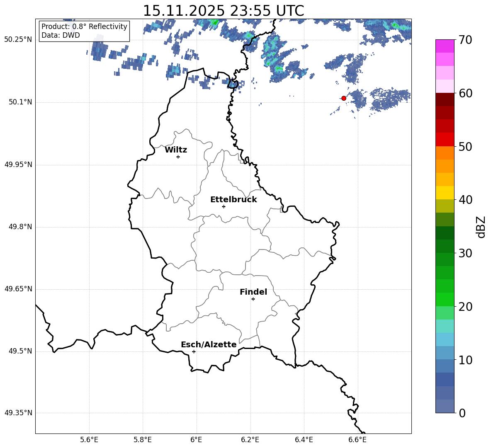The width and height of the screenshot is (491, 448).
Task: Click the colorbar tick label 60
Action: [465, 93]
